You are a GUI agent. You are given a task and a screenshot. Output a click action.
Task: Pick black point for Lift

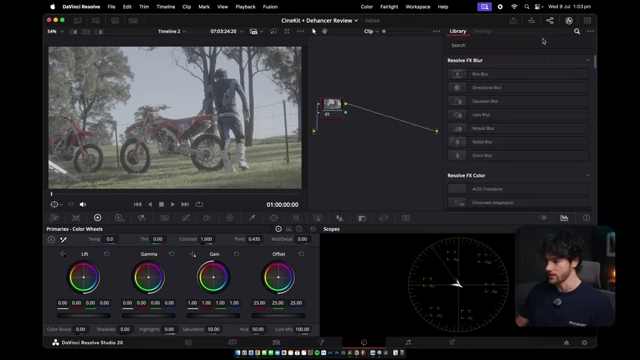click(62, 254)
